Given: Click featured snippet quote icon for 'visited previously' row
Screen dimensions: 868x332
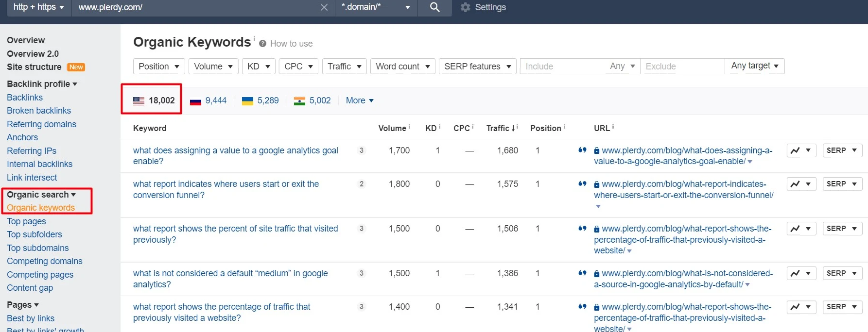Looking at the screenshot, I should [x=582, y=228].
